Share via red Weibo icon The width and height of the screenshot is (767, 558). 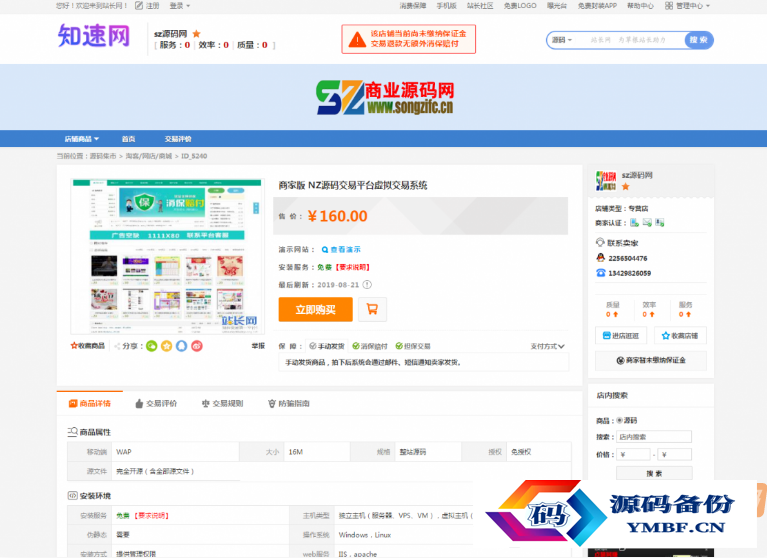coord(197,346)
